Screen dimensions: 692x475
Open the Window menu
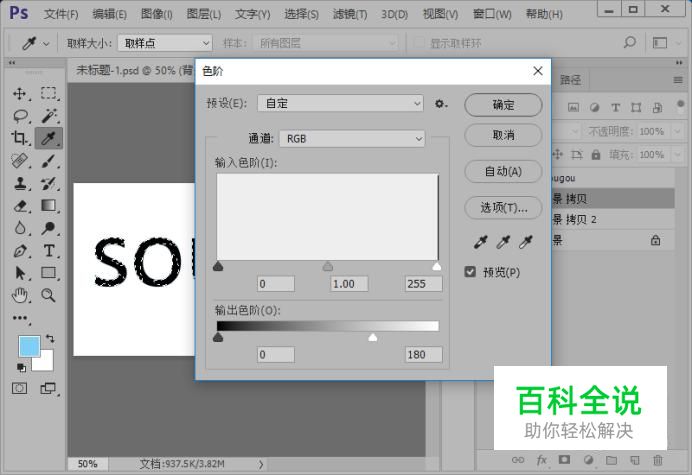492,14
